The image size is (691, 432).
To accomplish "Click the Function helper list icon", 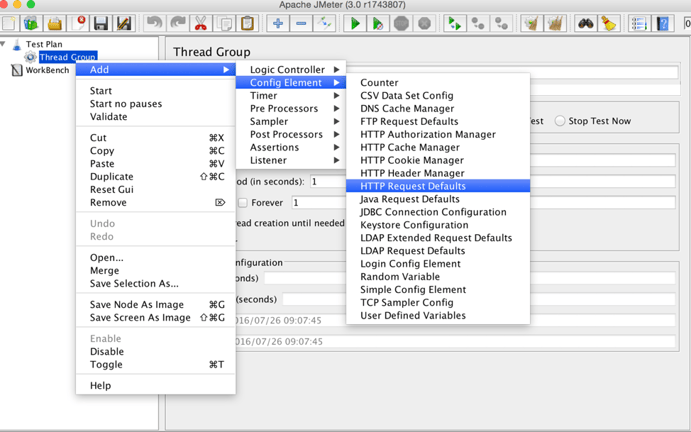I will [639, 23].
